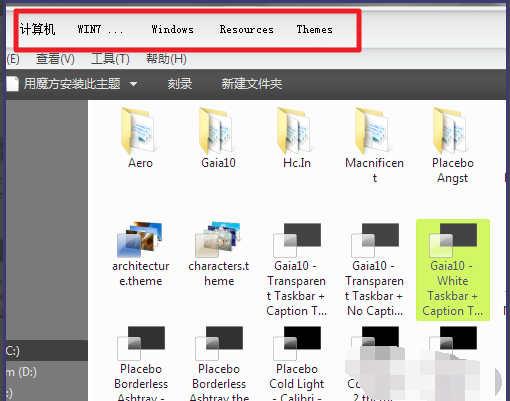Click WIN7 drive in address path

click(100, 29)
